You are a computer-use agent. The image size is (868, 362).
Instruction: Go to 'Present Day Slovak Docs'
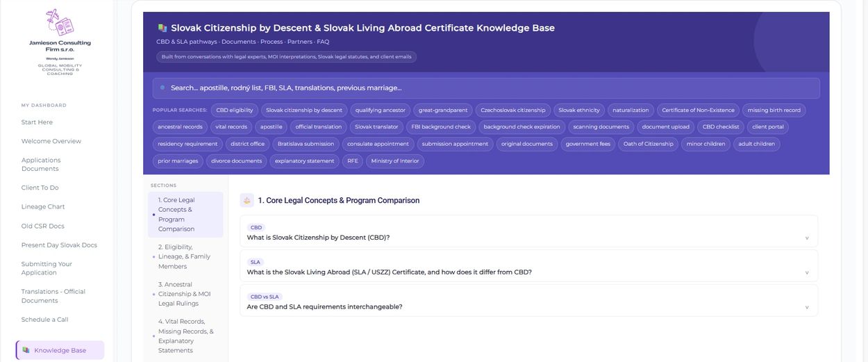click(59, 245)
